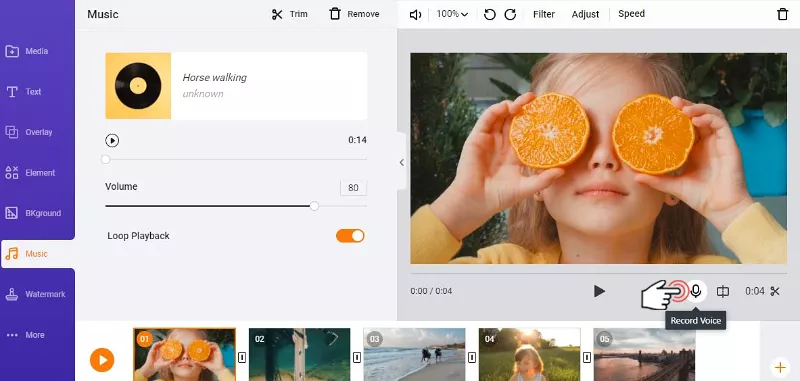
Task: Play the Horse walking audio preview
Action: 112,140
